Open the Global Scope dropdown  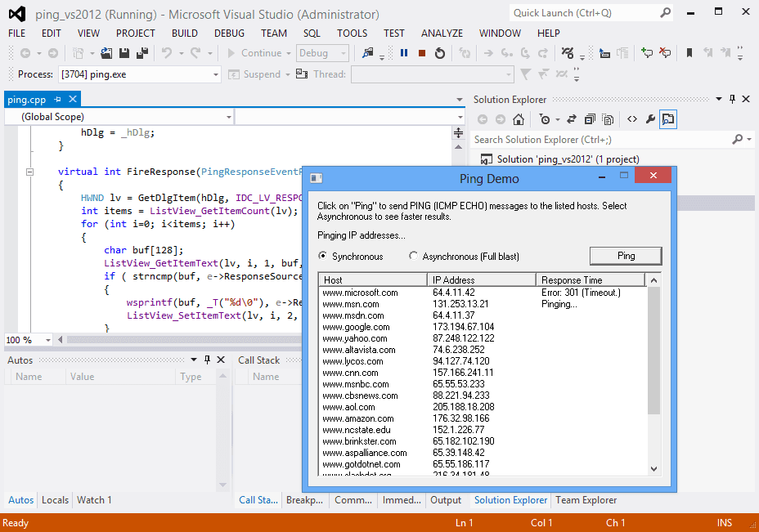click(x=228, y=117)
